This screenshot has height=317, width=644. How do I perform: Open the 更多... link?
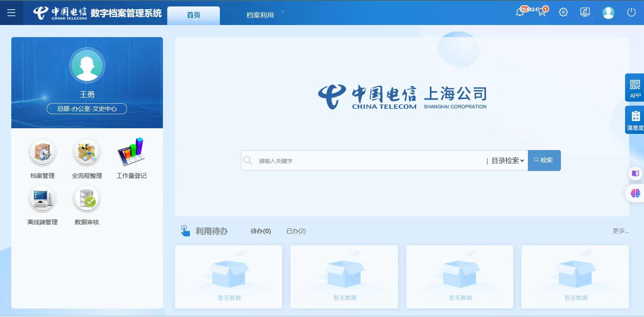[x=620, y=231]
